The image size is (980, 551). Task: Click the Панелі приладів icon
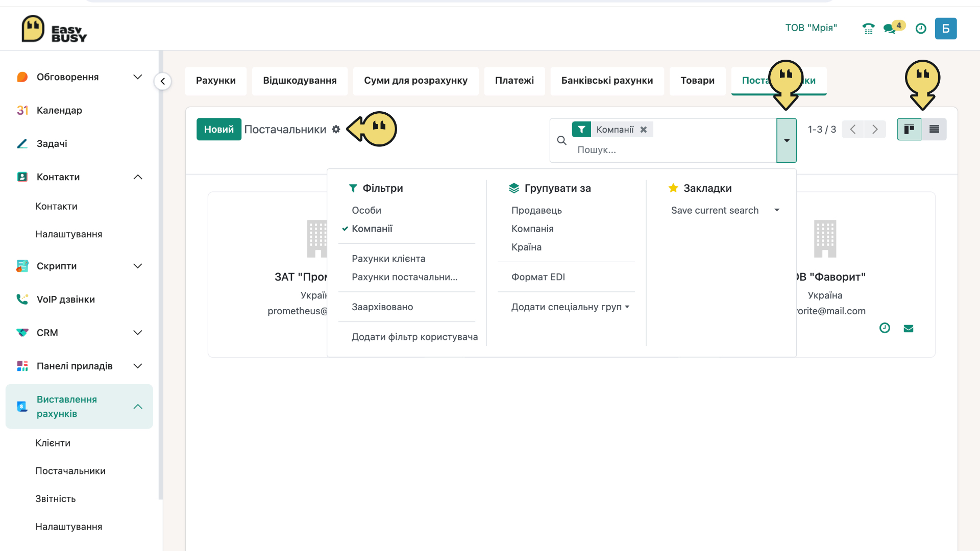pyautogui.click(x=22, y=366)
